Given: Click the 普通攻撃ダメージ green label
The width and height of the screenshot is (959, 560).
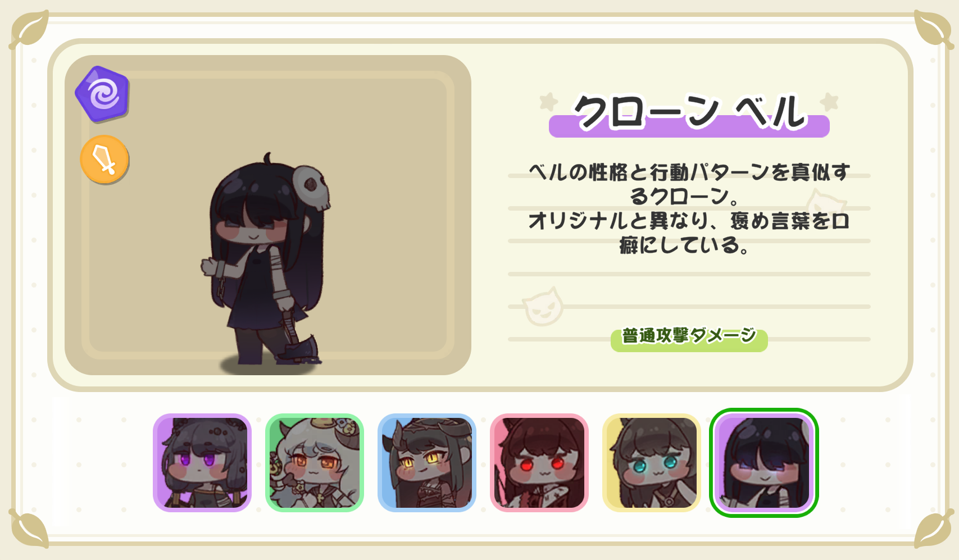Looking at the screenshot, I should coord(689,339).
